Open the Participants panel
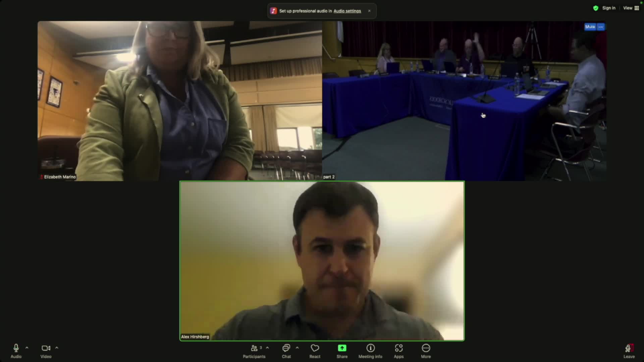This screenshot has width=644, height=362. (x=254, y=348)
